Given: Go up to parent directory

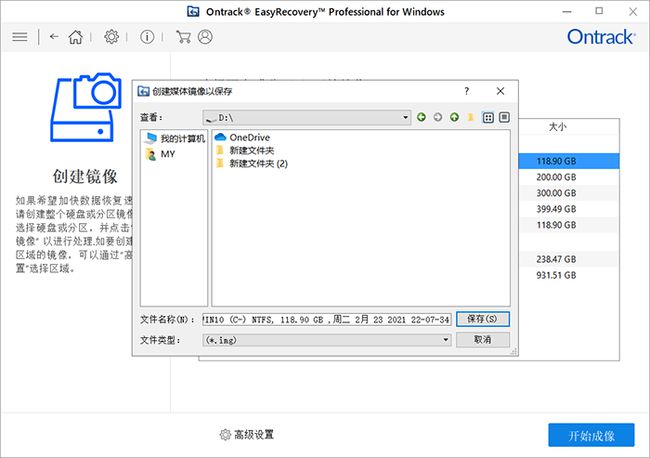Looking at the screenshot, I should click(x=454, y=117).
